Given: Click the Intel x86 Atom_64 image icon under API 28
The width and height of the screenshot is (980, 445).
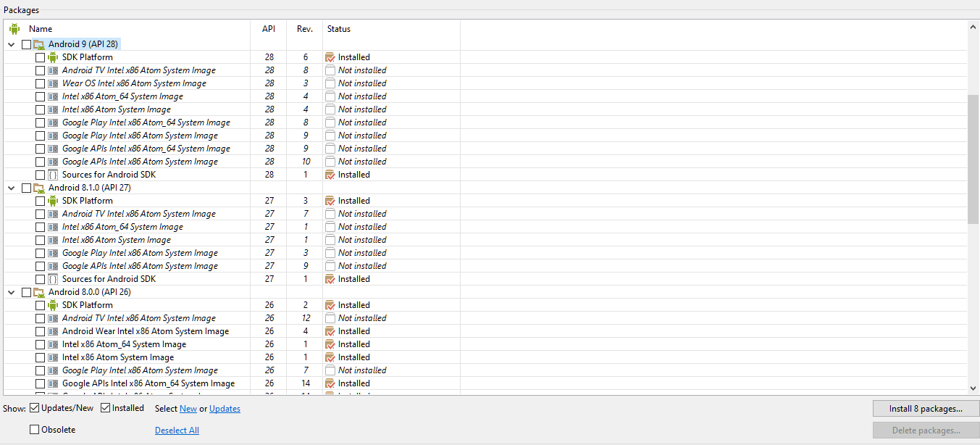Looking at the screenshot, I should tap(53, 96).
